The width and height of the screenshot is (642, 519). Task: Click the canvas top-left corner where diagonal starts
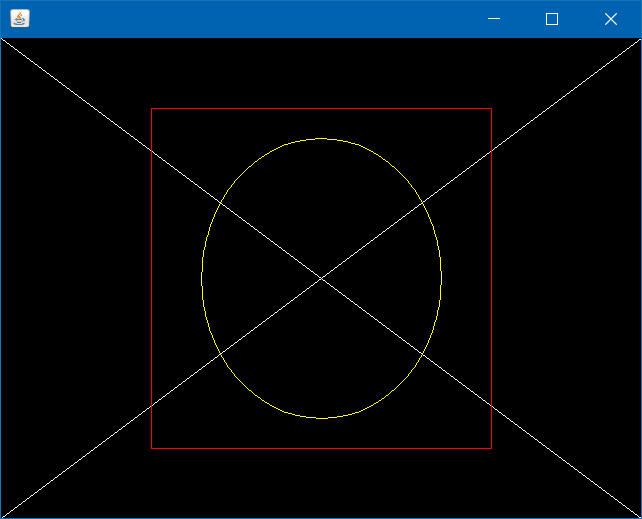[2, 39]
